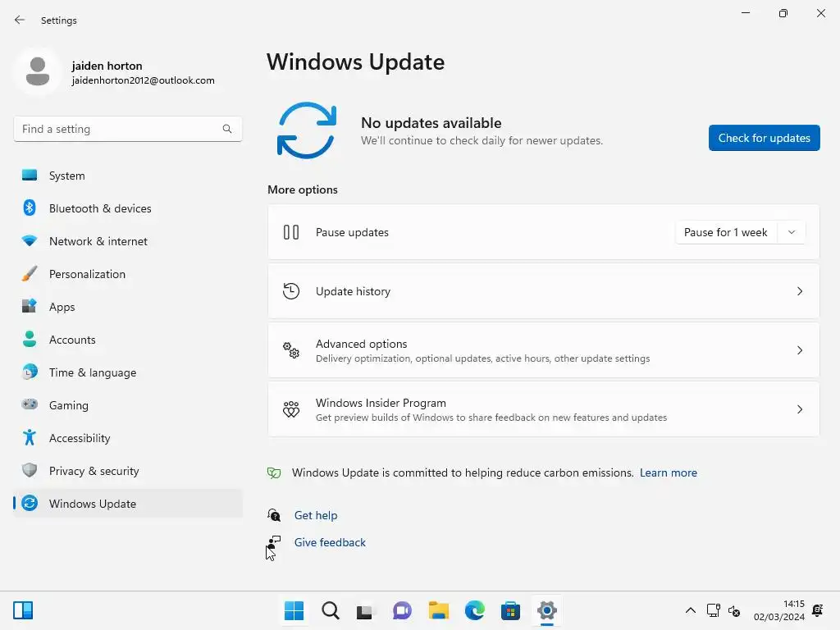Click the Give feedback person icon
The width and height of the screenshot is (840, 630).
tap(274, 542)
